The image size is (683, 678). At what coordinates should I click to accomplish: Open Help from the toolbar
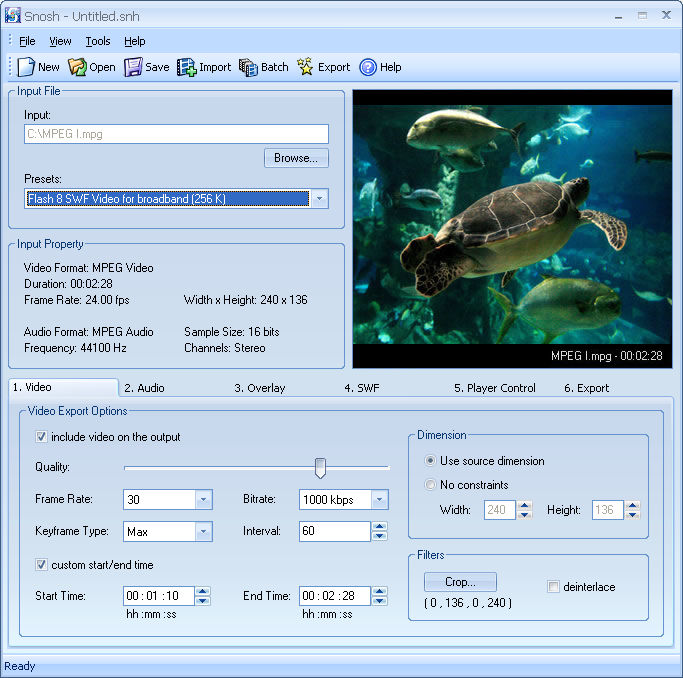point(368,67)
